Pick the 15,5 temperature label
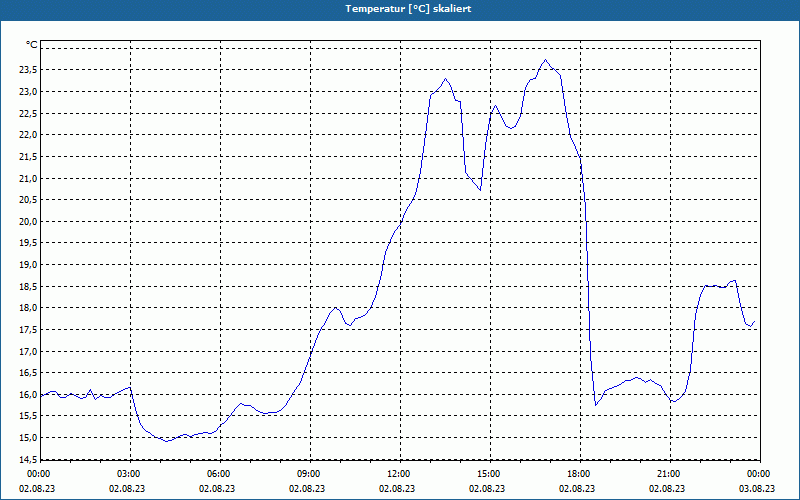Viewport: 800px width, 500px height. pos(28,416)
